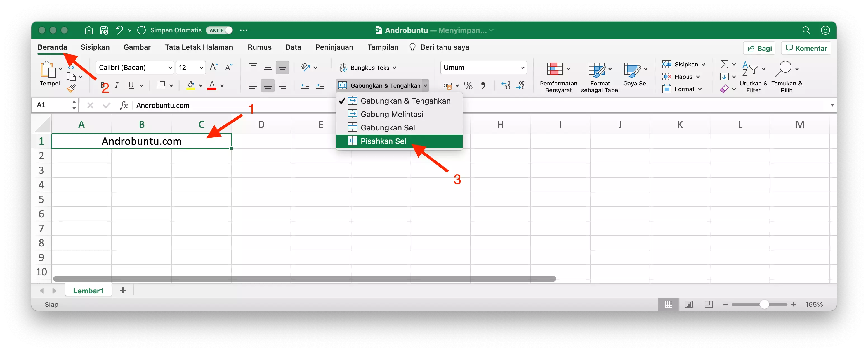Toggle Simpan Otomatis off
The image size is (868, 352).
click(x=219, y=30)
